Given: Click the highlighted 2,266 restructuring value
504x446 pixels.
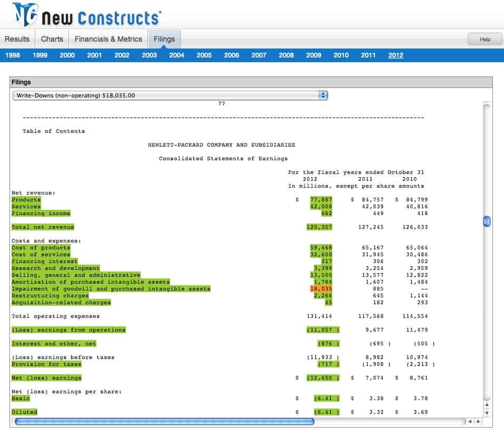Looking at the screenshot, I should point(323,296).
